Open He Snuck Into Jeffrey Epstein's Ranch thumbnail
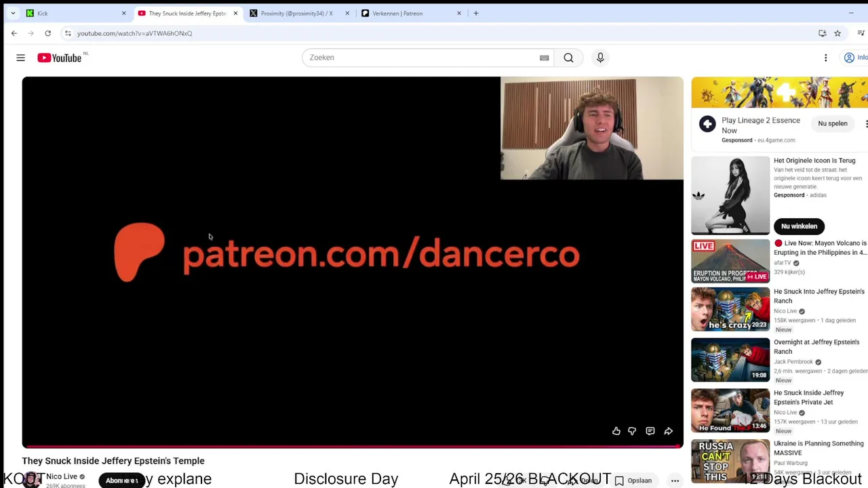The width and height of the screenshot is (868, 488). click(730, 310)
